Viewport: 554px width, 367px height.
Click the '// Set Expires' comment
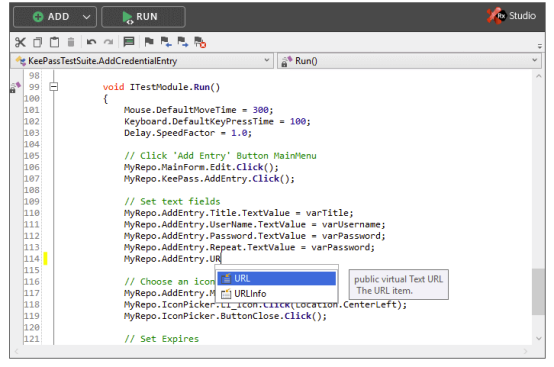(x=161, y=339)
